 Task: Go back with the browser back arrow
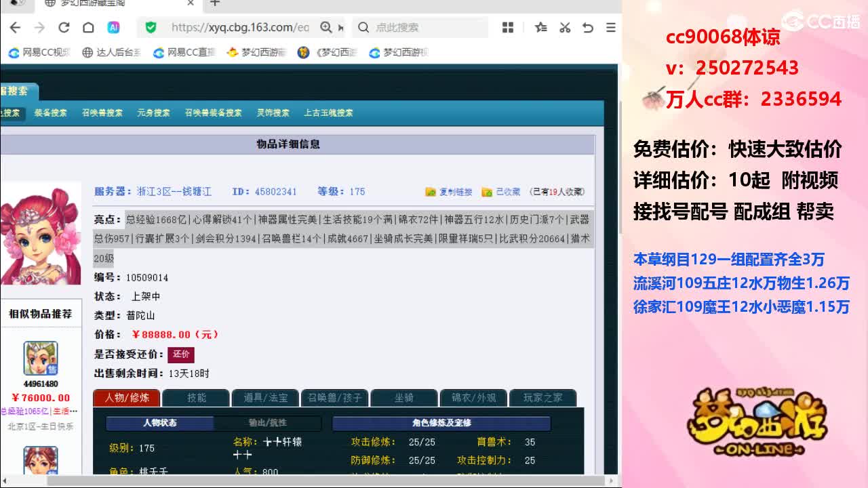(15, 27)
